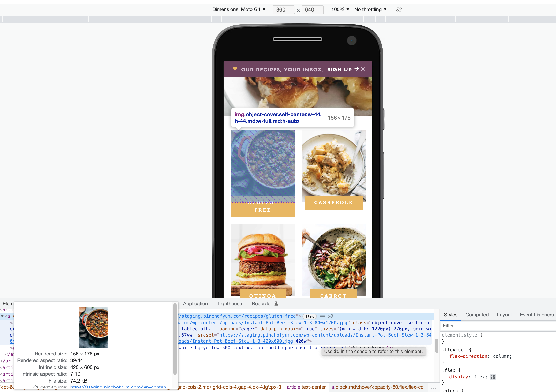
Task: Click the rotate device orientation icon
Action: click(399, 9)
